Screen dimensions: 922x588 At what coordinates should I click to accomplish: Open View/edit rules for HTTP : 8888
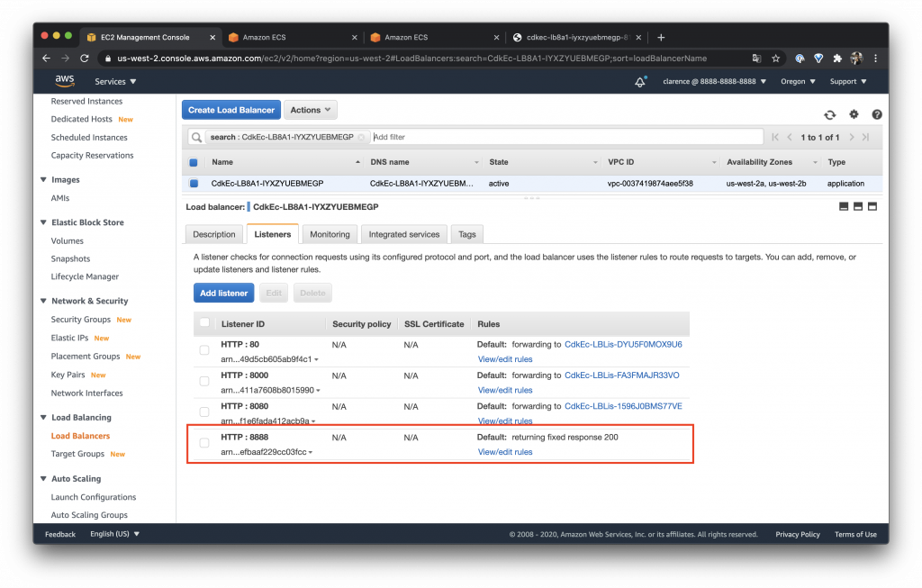(505, 452)
